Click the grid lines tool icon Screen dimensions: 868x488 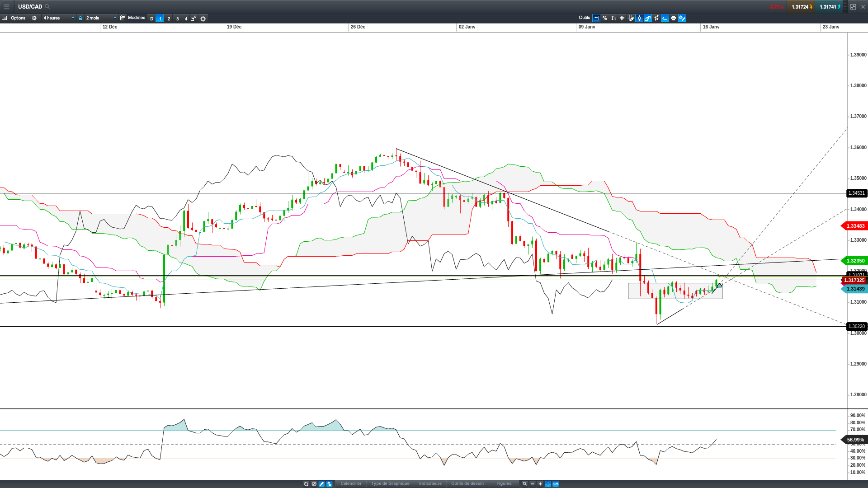(x=622, y=19)
